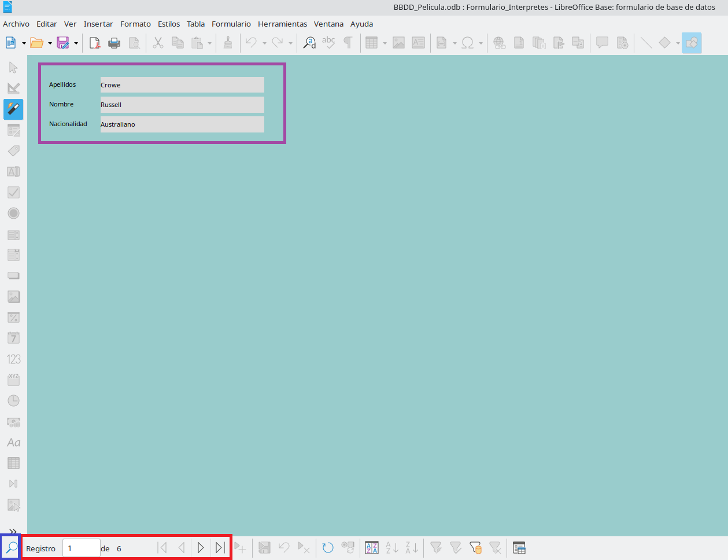728x560 pixels.
Task: Expand the Save button dropdown arrow
Action: 76,43
